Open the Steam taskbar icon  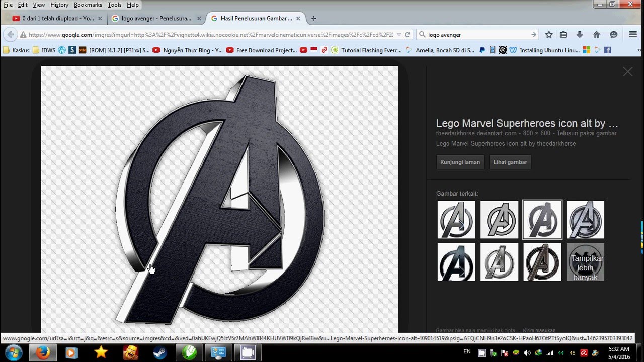[x=160, y=353]
